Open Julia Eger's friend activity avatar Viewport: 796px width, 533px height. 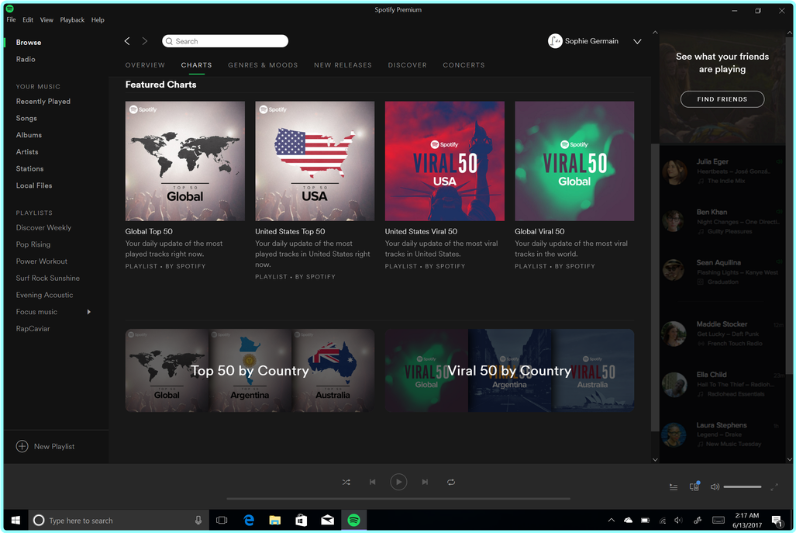click(x=674, y=171)
